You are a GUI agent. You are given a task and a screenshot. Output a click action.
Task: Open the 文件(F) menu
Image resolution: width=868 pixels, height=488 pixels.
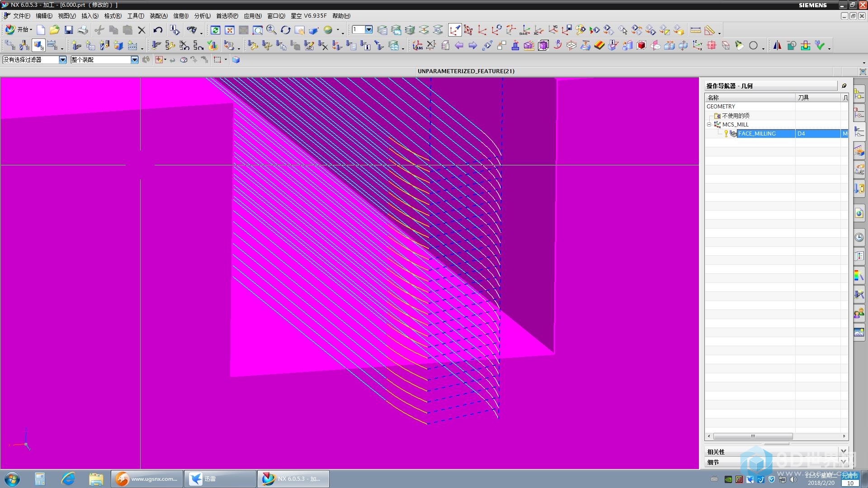[x=22, y=16]
